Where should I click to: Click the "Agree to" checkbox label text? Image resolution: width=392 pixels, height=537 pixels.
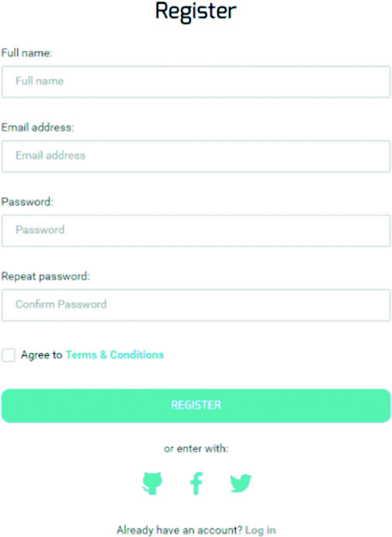(41, 355)
